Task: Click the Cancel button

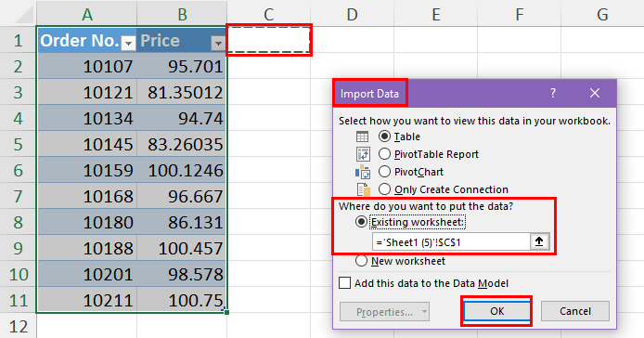Action: pos(575,311)
